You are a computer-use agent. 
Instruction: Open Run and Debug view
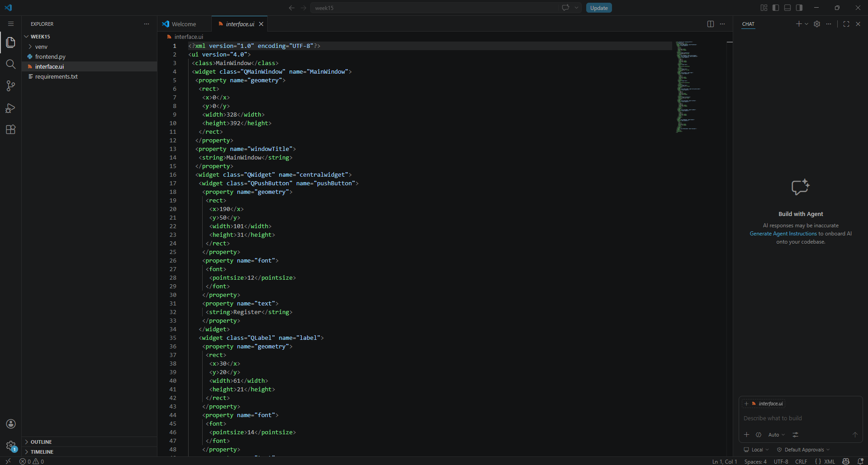point(11,108)
